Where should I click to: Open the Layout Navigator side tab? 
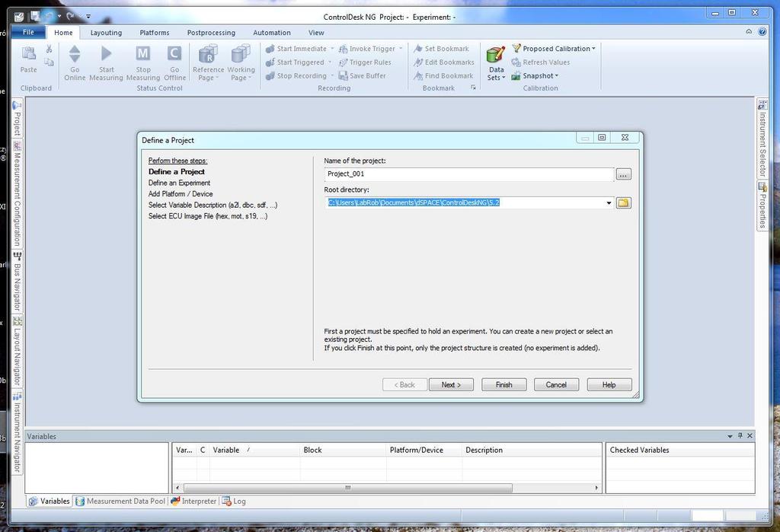point(17,351)
